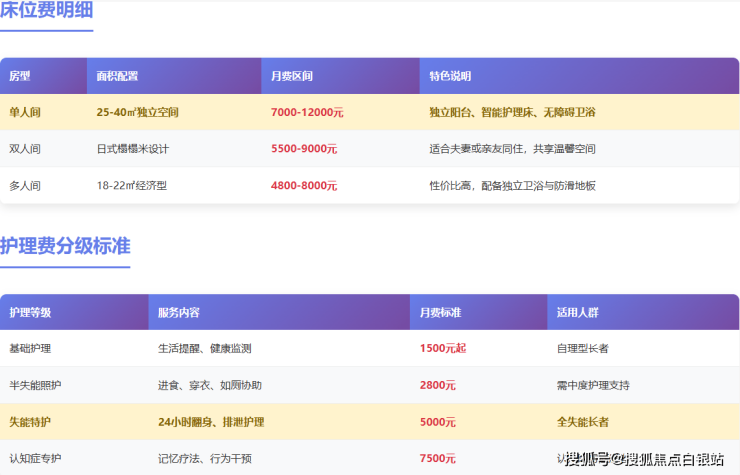
Task: Select the 多人间 row label
Action: [25, 186]
